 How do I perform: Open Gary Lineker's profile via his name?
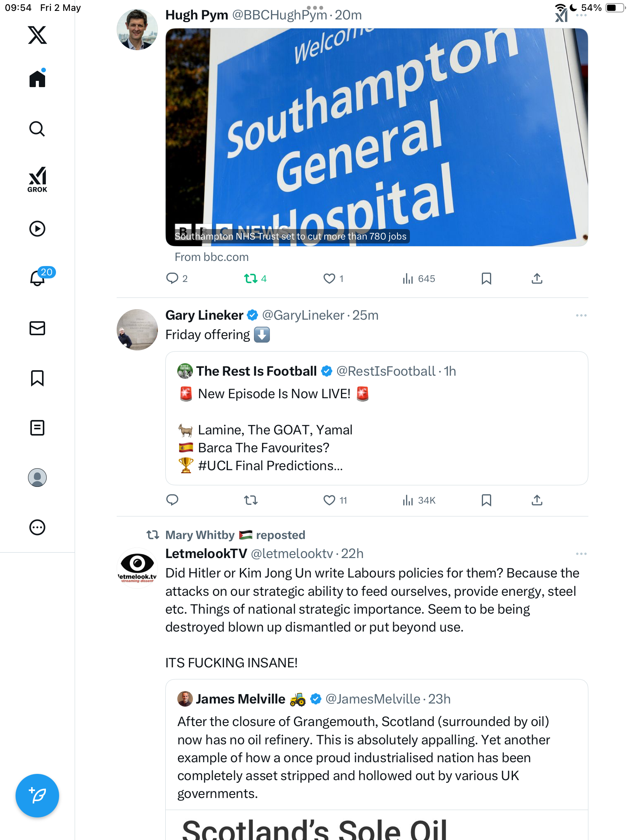(x=205, y=315)
